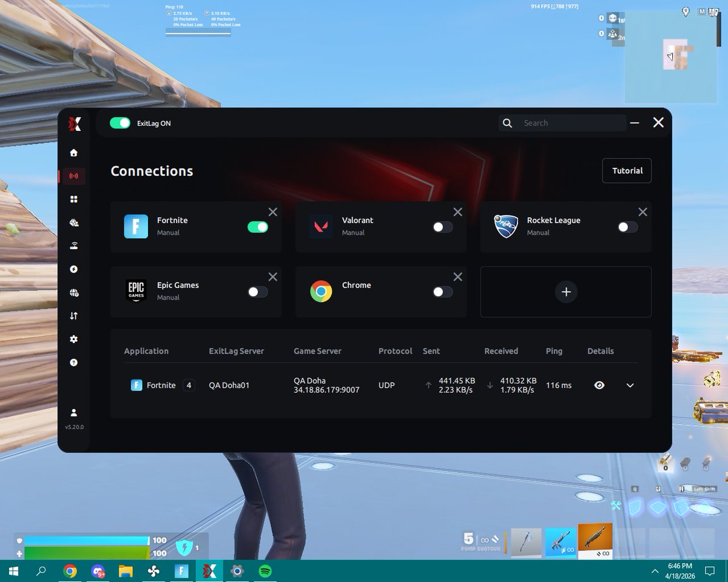Open the router network sidebar icon
728x582 pixels.
[x=74, y=246]
